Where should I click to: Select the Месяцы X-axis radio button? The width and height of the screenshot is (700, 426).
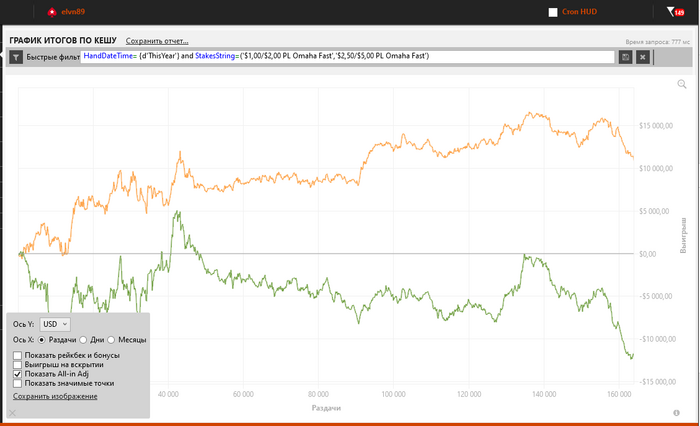point(111,340)
